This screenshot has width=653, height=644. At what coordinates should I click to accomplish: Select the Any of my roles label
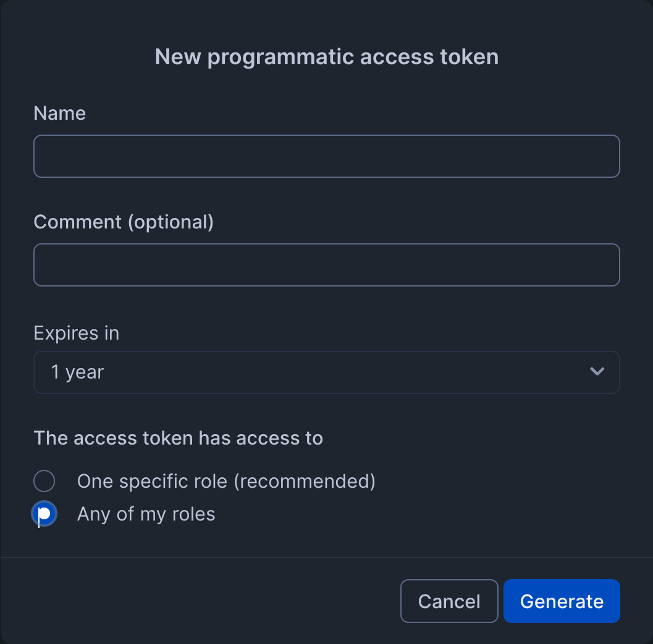point(146,513)
